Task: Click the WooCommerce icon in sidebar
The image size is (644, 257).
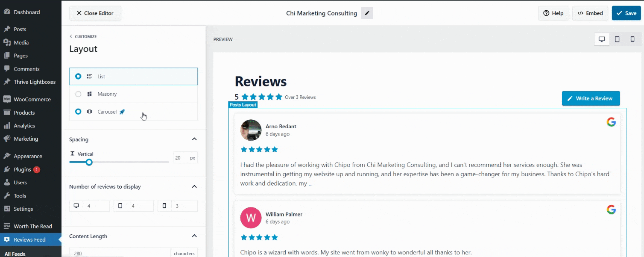Action: (7, 99)
